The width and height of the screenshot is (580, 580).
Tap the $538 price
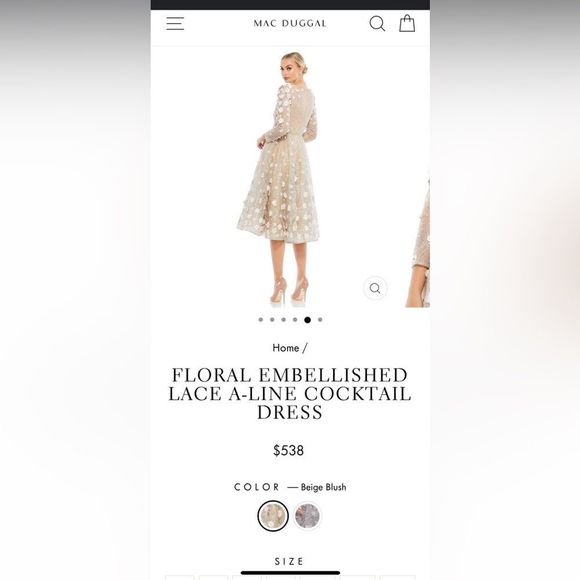point(289,451)
